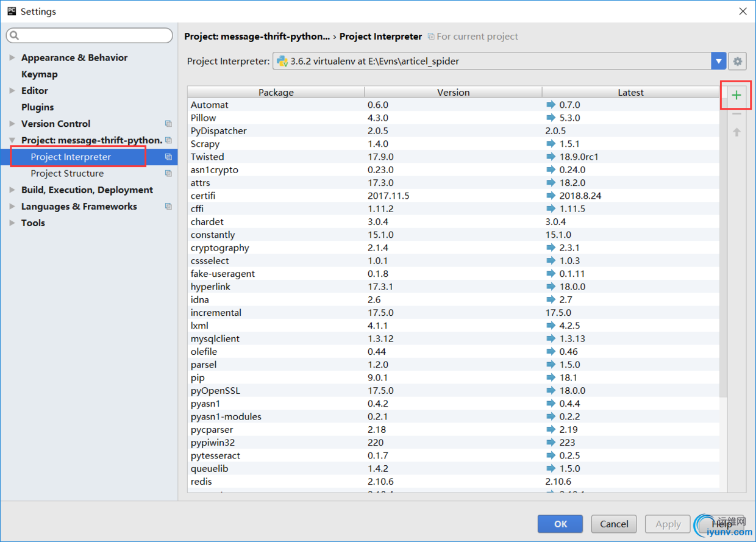Expand the Tools section arrow
The height and width of the screenshot is (542, 756).
pyautogui.click(x=12, y=223)
